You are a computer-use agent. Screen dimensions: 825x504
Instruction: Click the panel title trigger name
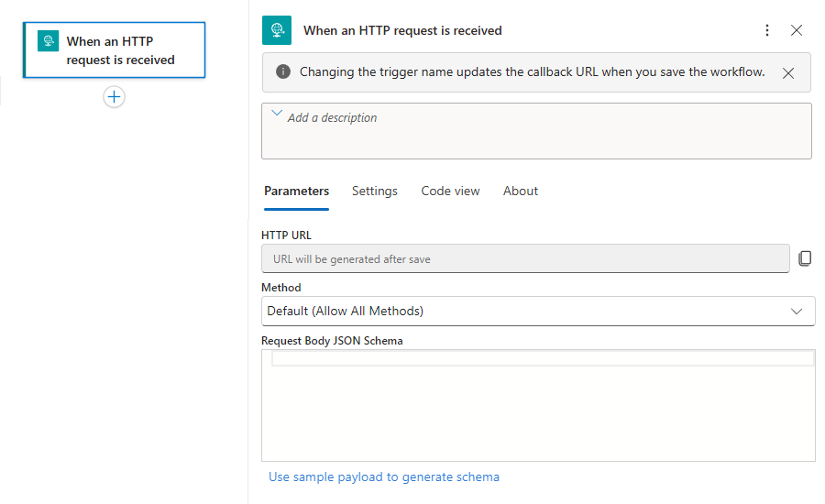(402, 30)
